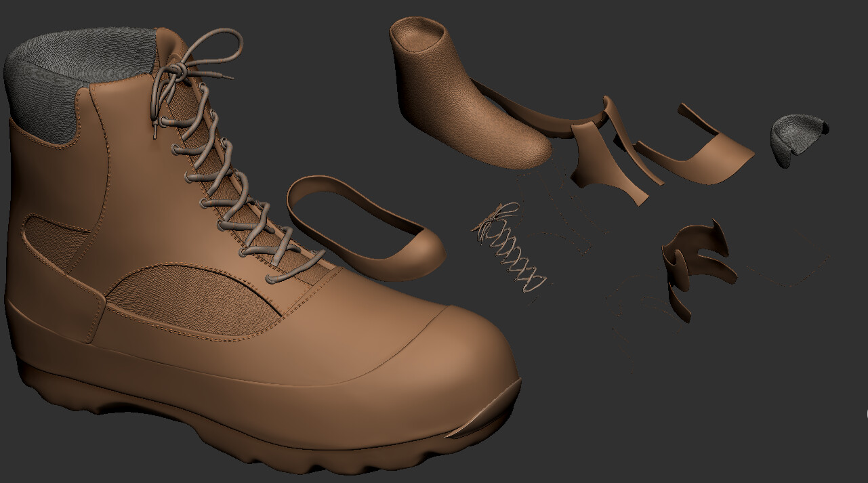Viewport: 868px width, 483px height.
Task: Select the tied bow knot of the laces
Action: coord(175,70)
